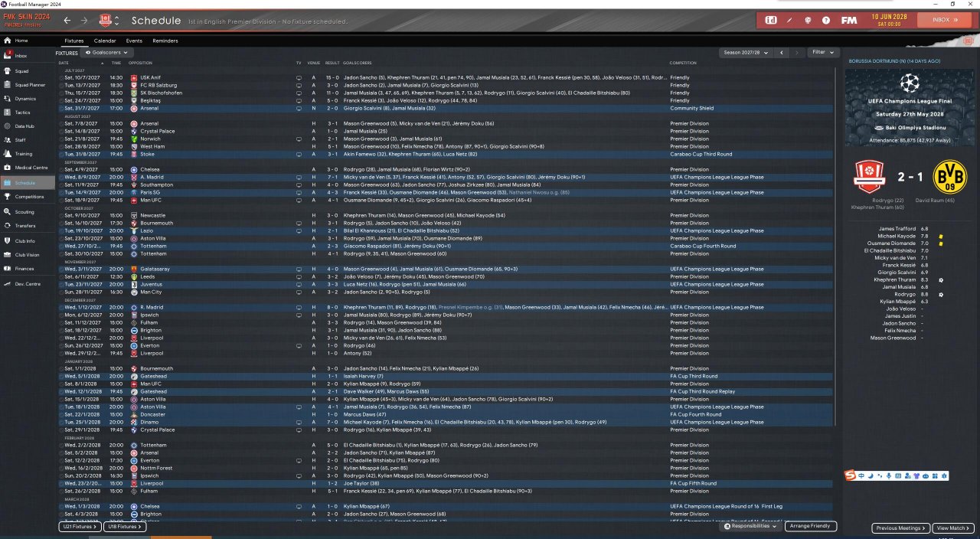This screenshot has width=980, height=539.
Task: Switch to the Fixtures tab
Action: point(74,41)
